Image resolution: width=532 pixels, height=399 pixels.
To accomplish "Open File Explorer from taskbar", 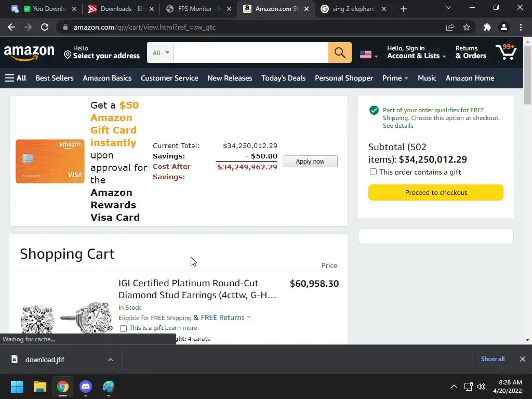I will pos(39,387).
